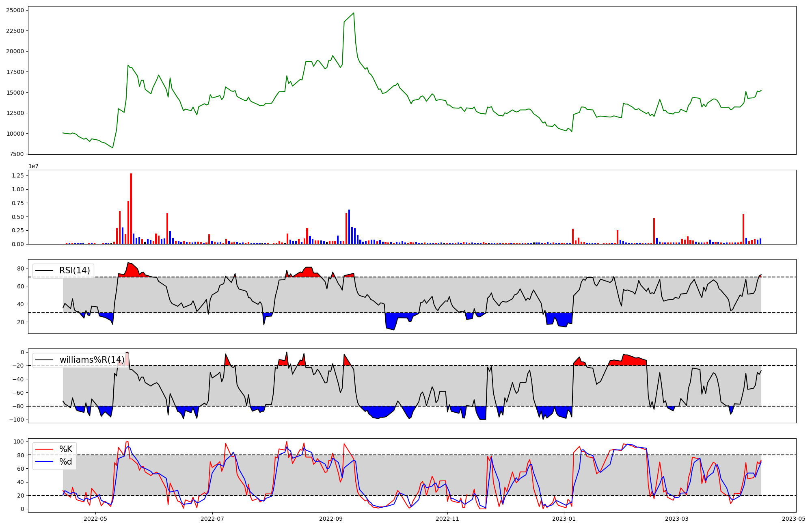
Task: Click the 2022-05 x-axis date label
Action: (95, 519)
